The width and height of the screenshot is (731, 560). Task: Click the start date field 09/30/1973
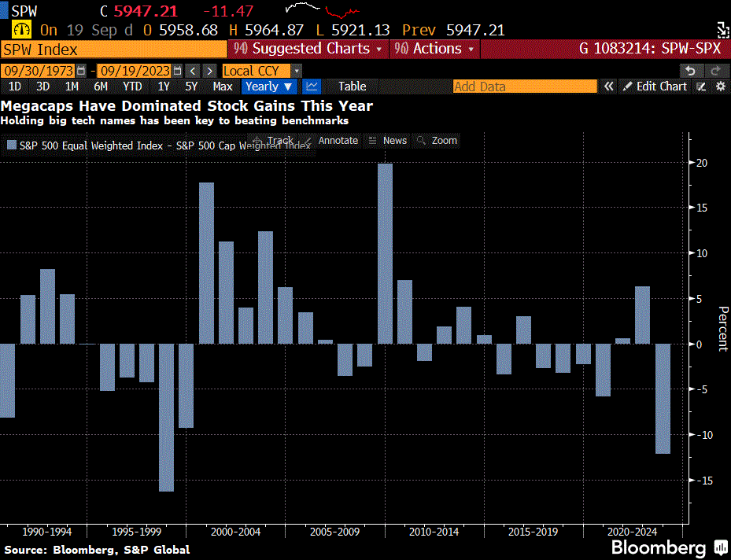click(39, 71)
